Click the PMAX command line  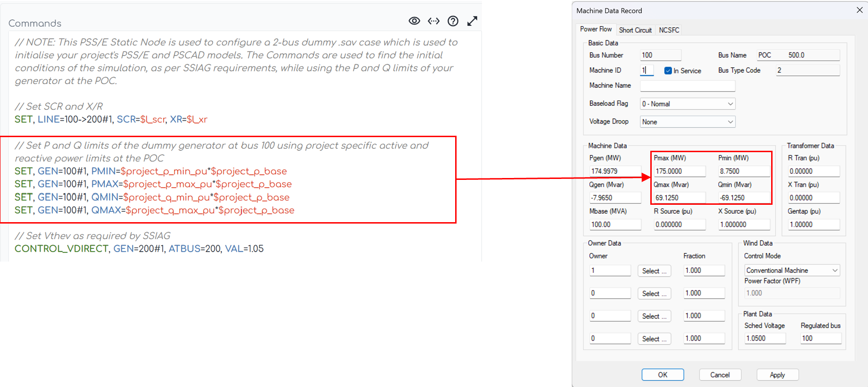tap(153, 184)
